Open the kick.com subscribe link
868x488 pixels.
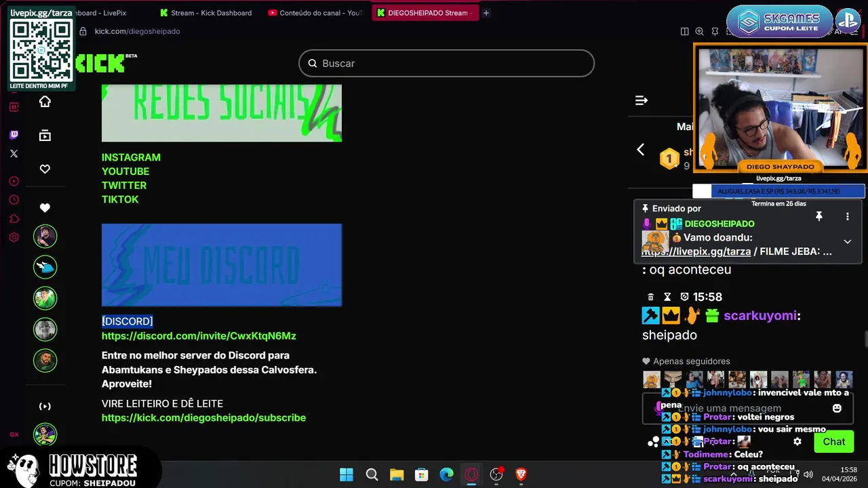click(x=203, y=418)
